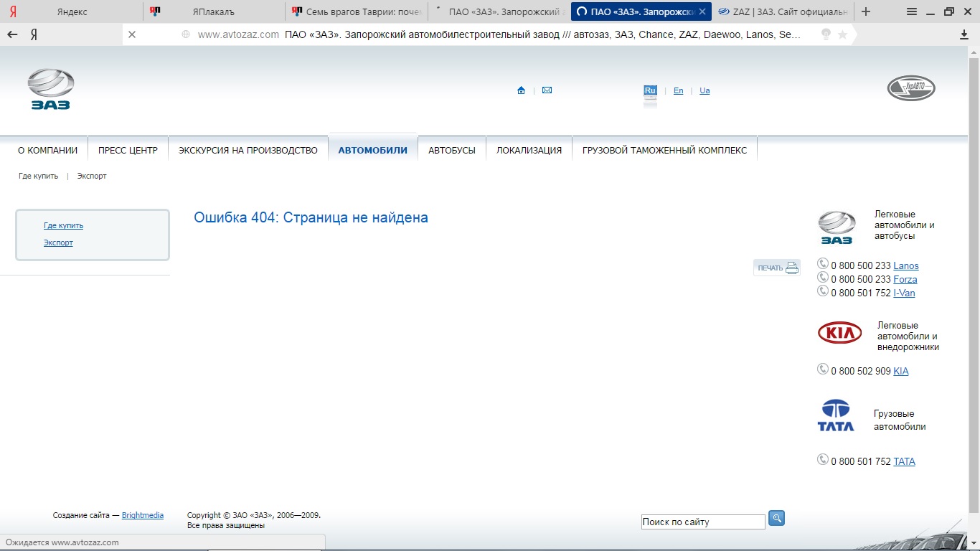Viewport: 980px width, 551px height.
Task: Select the Ru language option
Action: (x=650, y=90)
